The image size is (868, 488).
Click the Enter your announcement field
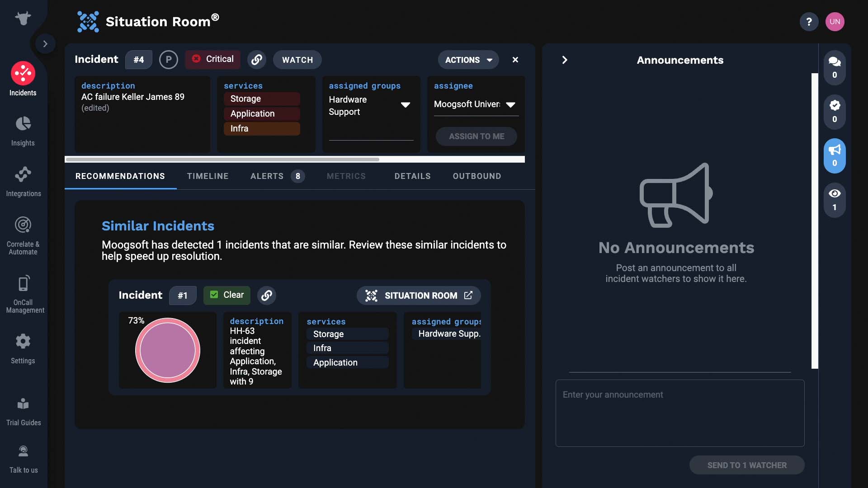point(680,413)
